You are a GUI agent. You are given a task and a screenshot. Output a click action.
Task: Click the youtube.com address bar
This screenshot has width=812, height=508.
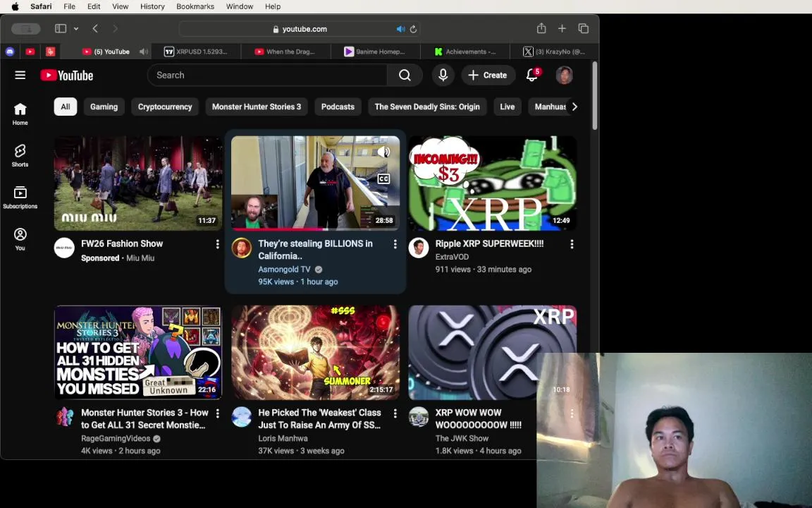click(x=300, y=29)
